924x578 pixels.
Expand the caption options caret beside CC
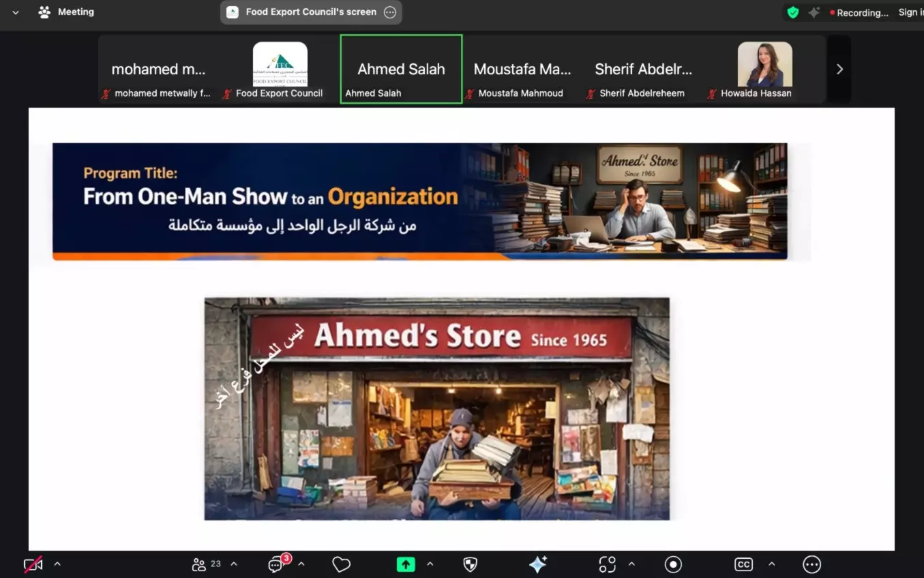point(771,564)
